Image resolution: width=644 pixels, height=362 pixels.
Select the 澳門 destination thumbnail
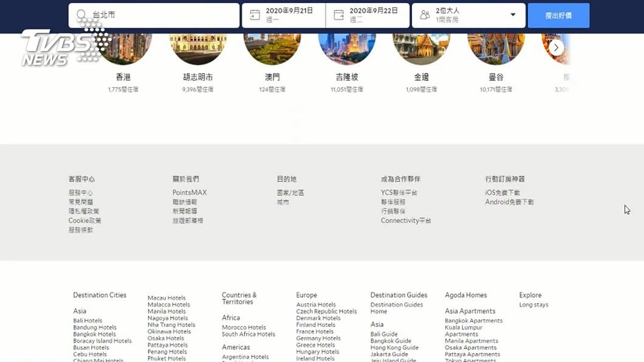point(272,49)
